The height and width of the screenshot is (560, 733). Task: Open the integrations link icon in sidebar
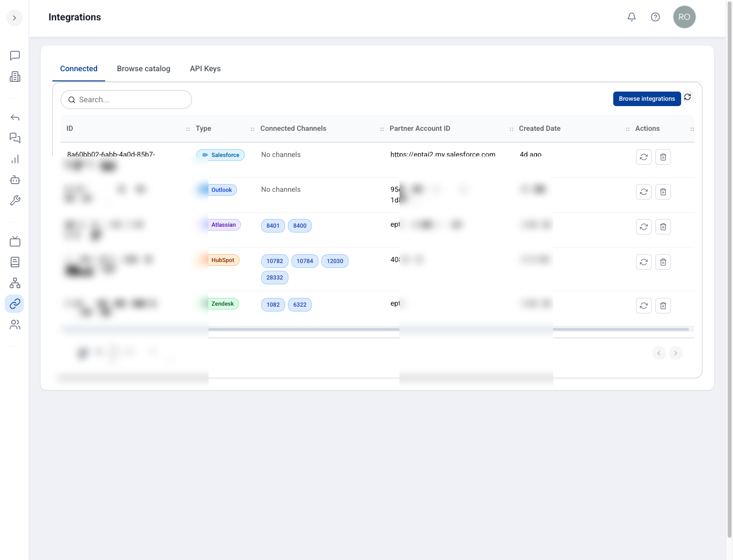(15, 304)
